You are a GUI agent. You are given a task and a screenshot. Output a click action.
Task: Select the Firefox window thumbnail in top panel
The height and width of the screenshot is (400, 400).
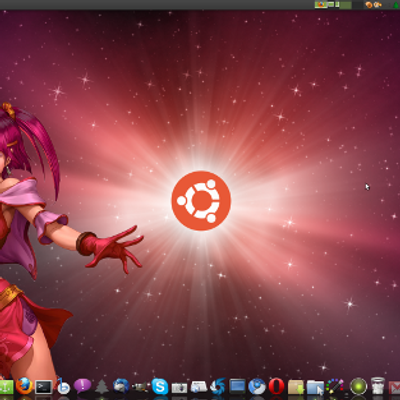[x=321, y=5]
